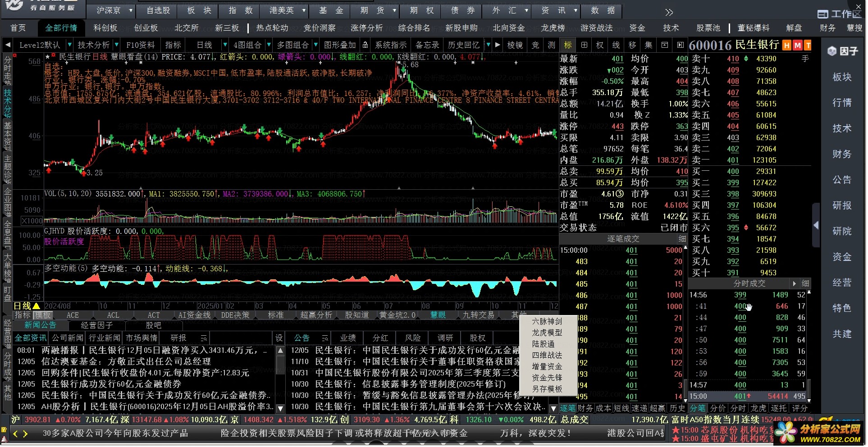
Task: Click the orange H badge beside 民生银行
Action: 787,46
